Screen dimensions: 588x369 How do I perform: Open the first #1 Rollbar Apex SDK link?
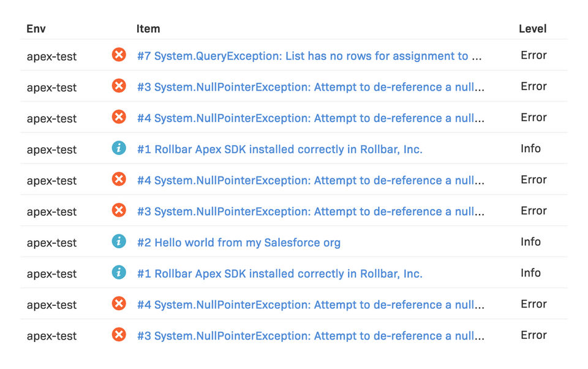pos(280,149)
